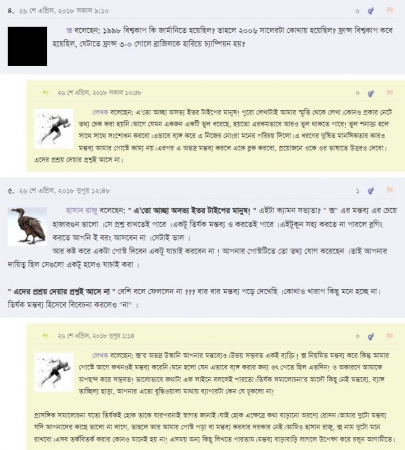This screenshot has width=405, height=450.
Task: Open the হাসান রাজু commenter profile link
Action: pyautogui.click(x=82, y=211)
